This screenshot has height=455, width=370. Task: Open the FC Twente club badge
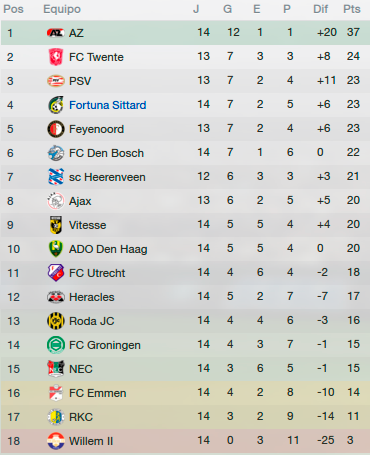(56, 57)
